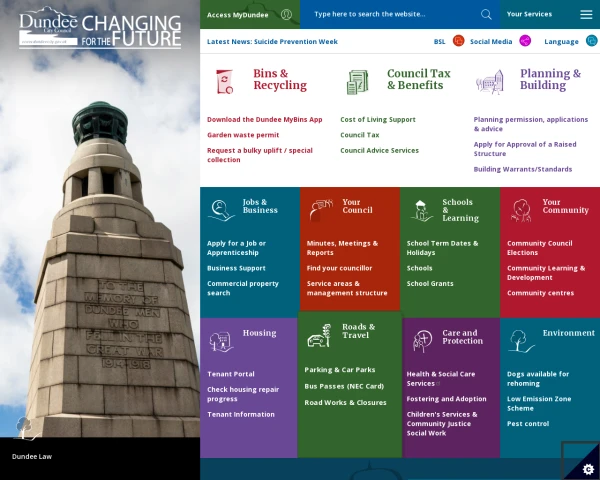Image resolution: width=600 pixels, height=480 pixels.
Task: Click Dogs available for rehoming
Action: pyautogui.click(x=538, y=379)
